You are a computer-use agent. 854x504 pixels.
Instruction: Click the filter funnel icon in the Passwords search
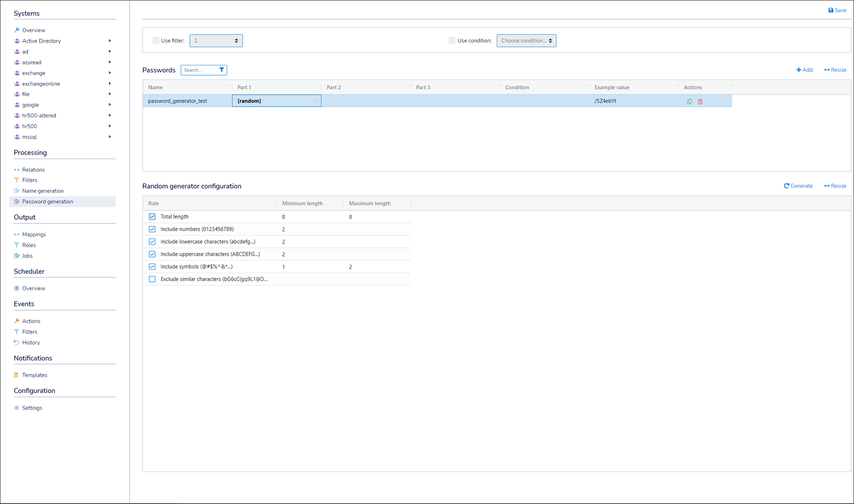[222, 70]
